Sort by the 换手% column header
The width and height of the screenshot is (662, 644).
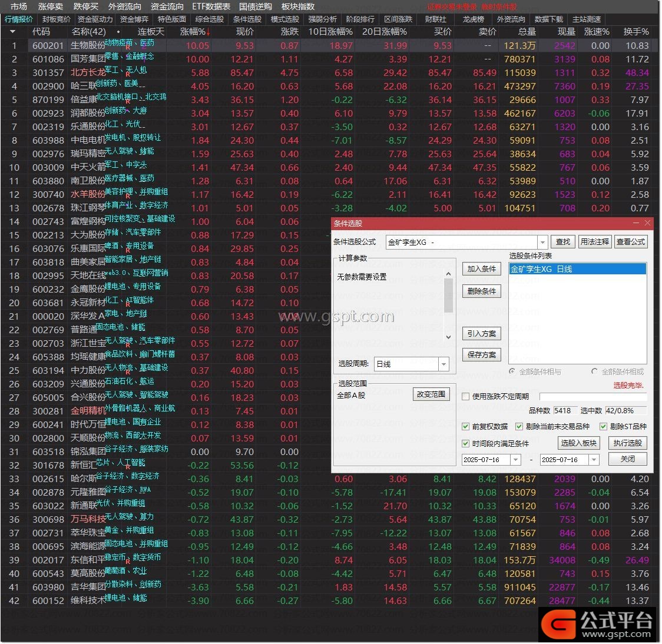[x=636, y=32]
